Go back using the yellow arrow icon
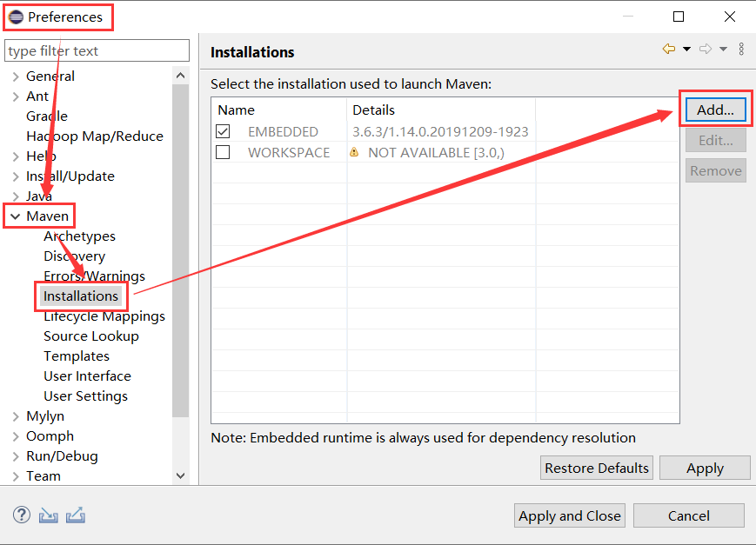 click(669, 49)
